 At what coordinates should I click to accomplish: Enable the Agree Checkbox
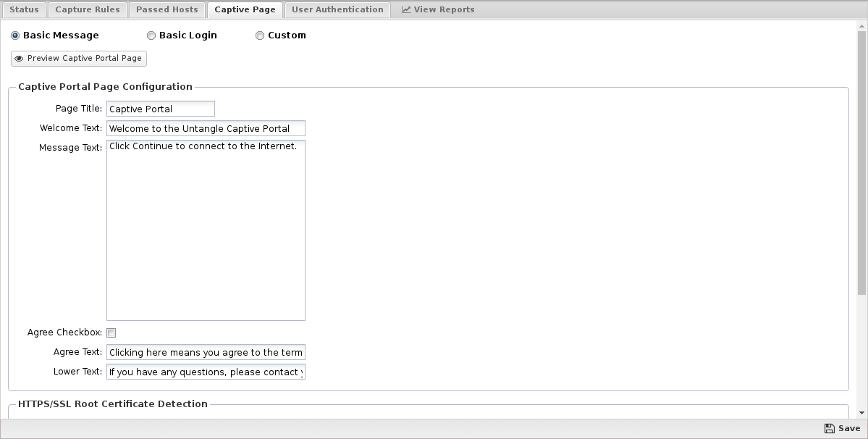pos(111,333)
